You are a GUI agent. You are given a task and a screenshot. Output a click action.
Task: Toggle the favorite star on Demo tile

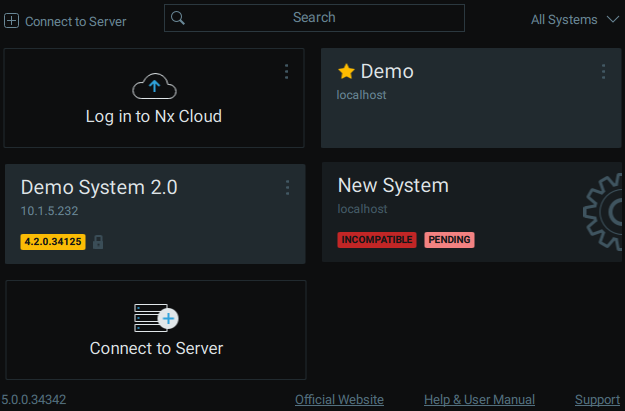point(346,72)
